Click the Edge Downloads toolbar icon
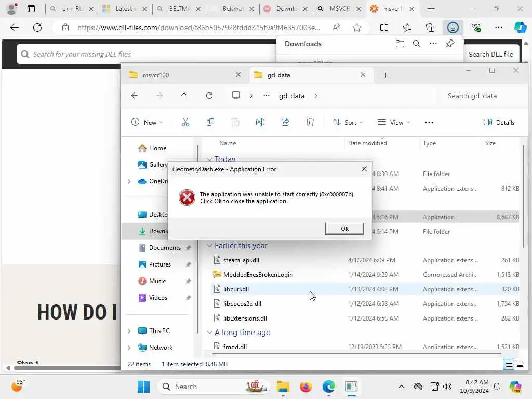This screenshot has width=532, height=399. [x=453, y=28]
